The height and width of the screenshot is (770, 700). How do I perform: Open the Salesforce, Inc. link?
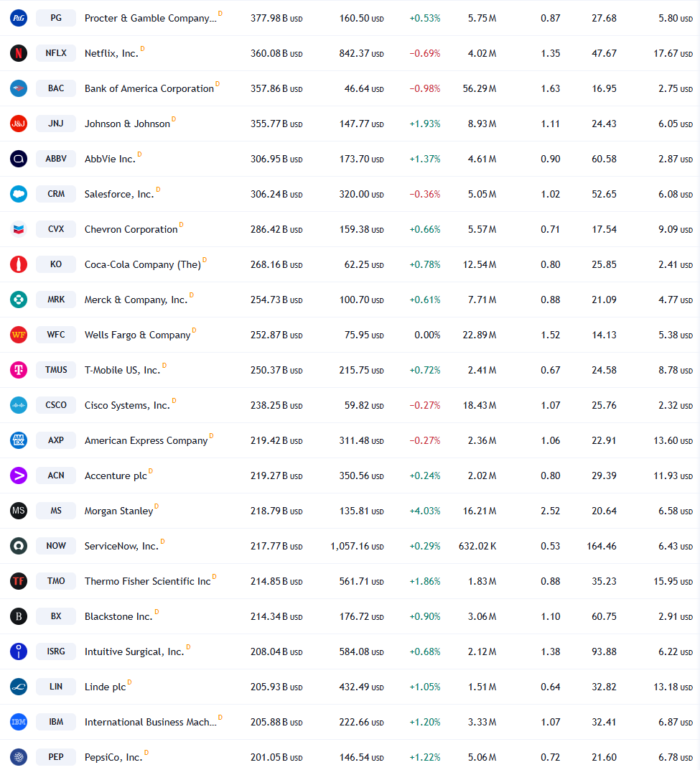tap(119, 195)
